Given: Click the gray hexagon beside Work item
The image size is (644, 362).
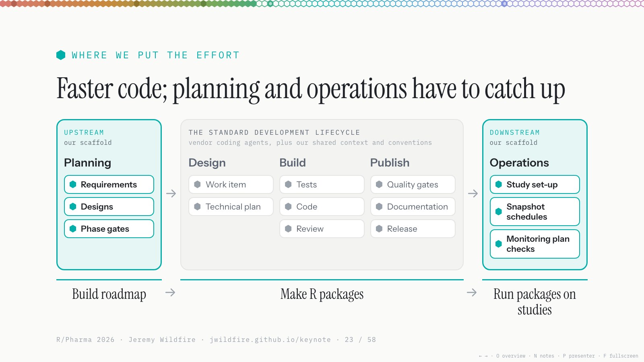Looking at the screenshot, I should (x=197, y=184).
